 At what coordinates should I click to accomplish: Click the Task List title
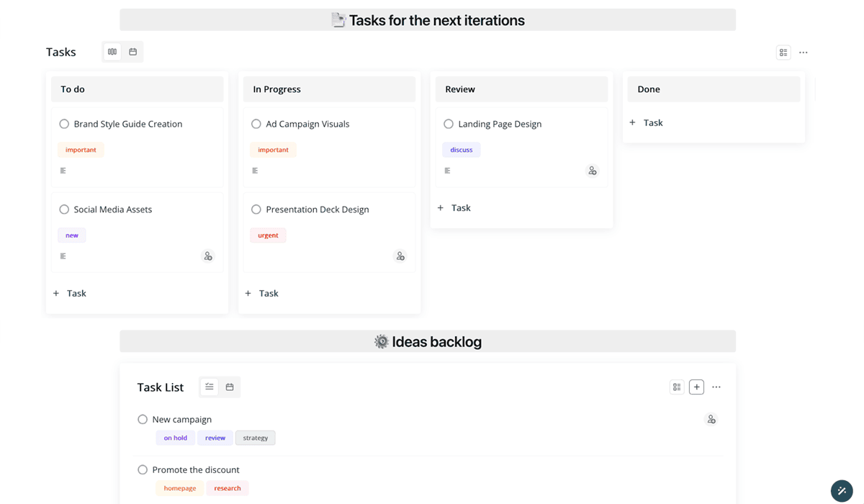(x=161, y=387)
